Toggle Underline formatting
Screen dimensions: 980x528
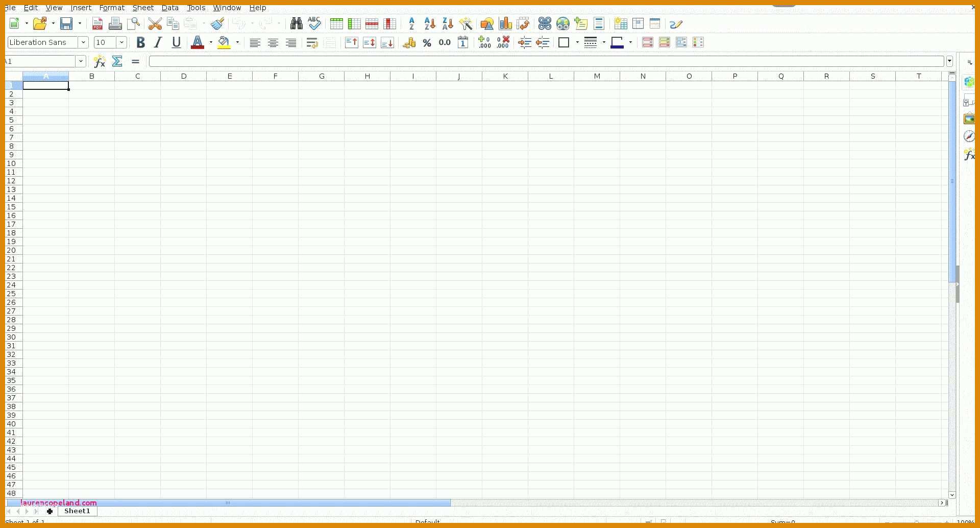(177, 43)
